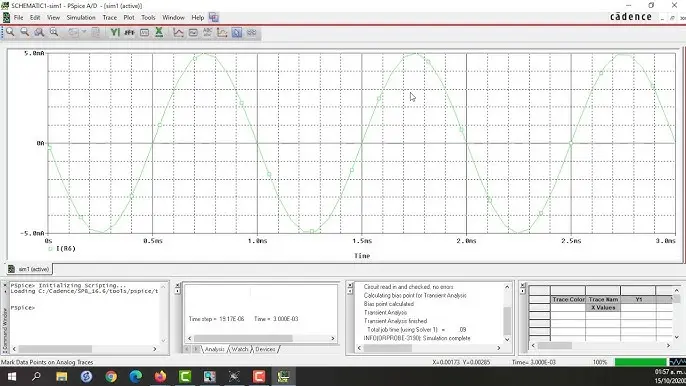Open the Help menu
The width and height of the screenshot is (686, 386).
pyautogui.click(x=198, y=18)
